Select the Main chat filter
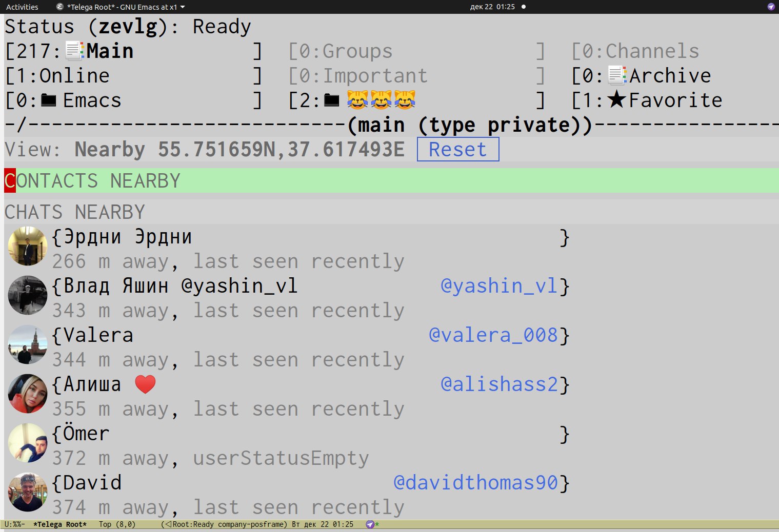 click(x=133, y=51)
